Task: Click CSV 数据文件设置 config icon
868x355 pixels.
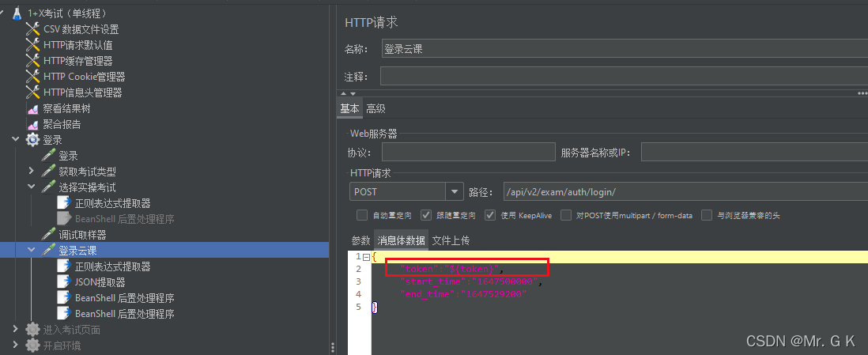Action: point(33,29)
